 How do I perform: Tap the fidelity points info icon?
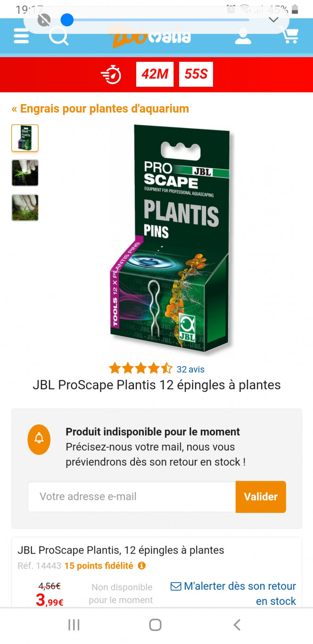coord(141,565)
